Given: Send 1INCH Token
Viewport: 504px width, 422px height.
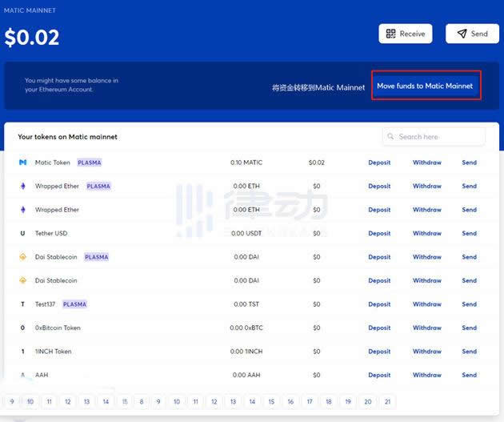Looking at the screenshot, I should pyautogui.click(x=470, y=352).
